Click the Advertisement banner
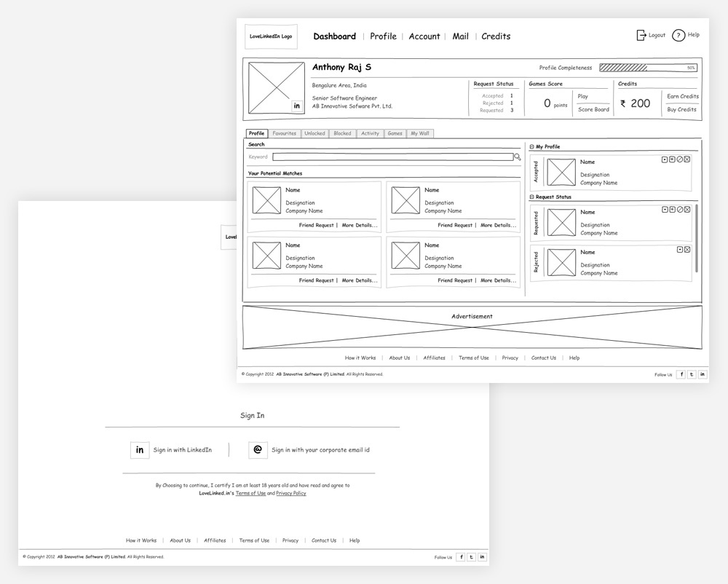 (x=472, y=327)
